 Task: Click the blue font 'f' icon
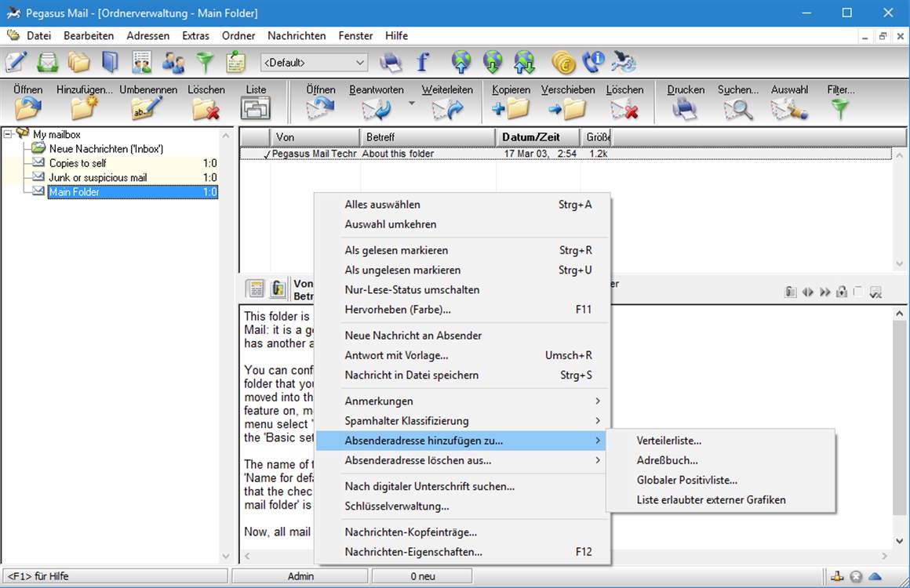coord(423,62)
